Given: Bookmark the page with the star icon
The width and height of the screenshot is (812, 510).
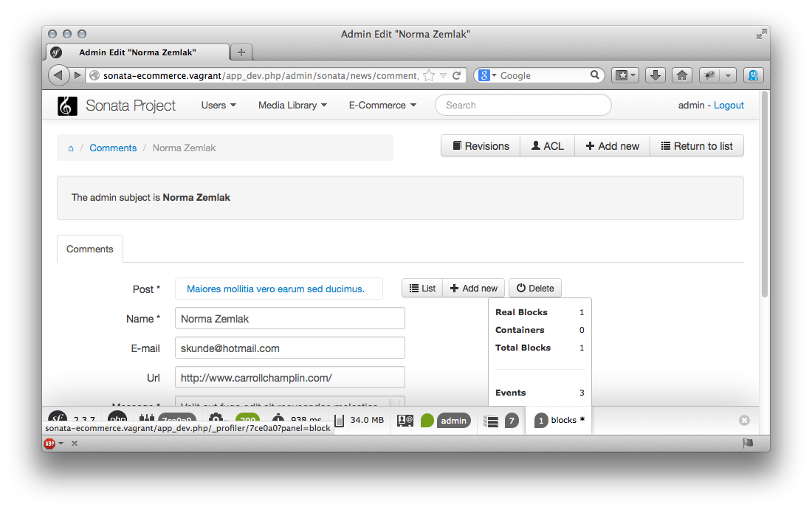Looking at the screenshot, I should pyautogui.click(x=429, y=75).
